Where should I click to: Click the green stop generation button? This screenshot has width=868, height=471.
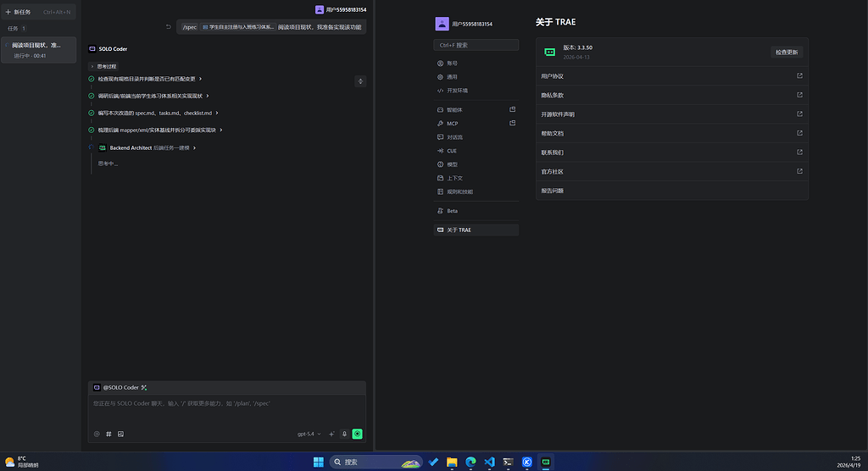(357, 434)
